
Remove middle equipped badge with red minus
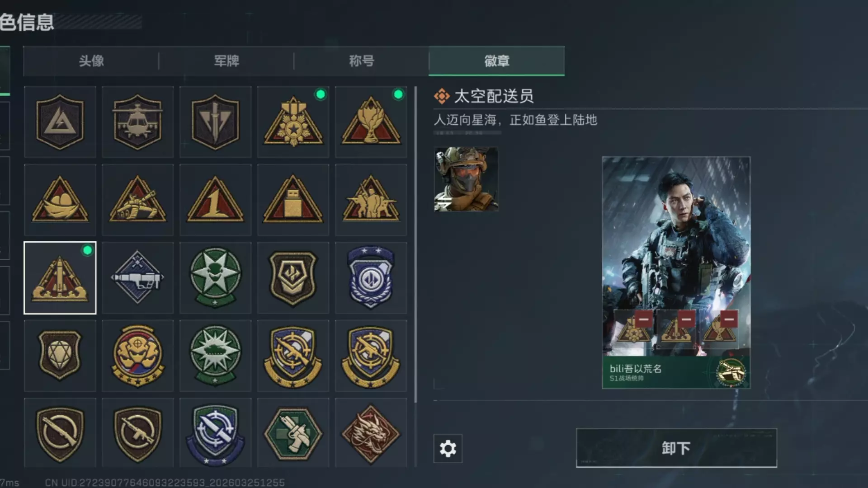(x=686, y=319)
